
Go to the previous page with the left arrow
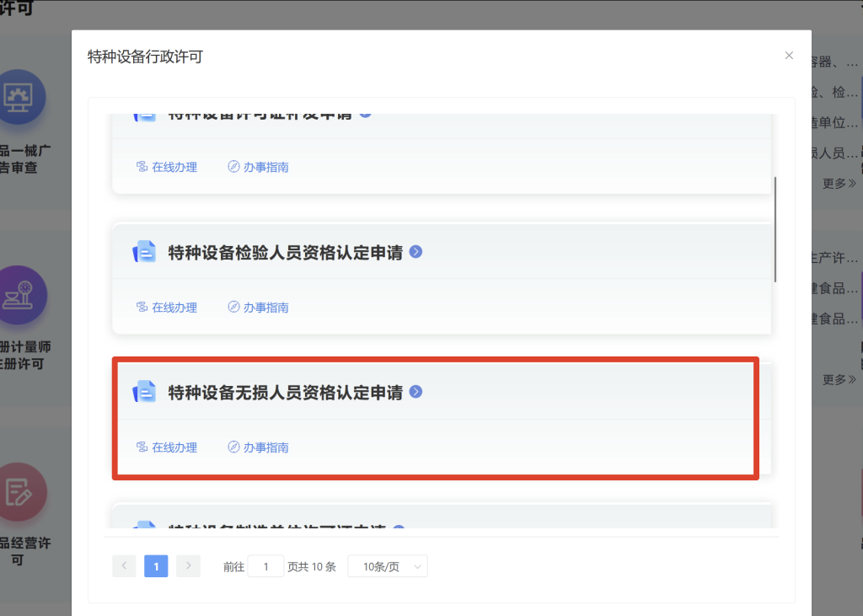(x=125, y=566)
